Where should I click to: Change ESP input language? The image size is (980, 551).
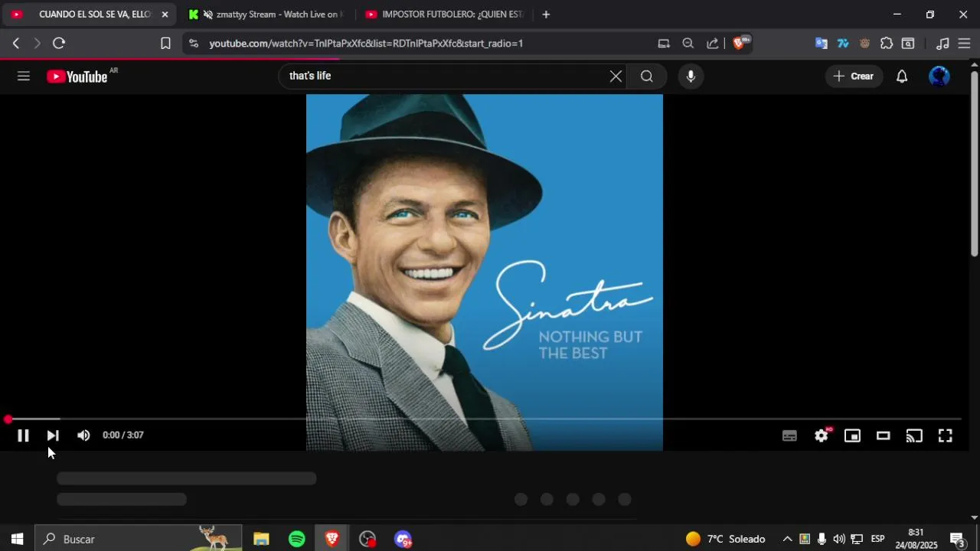[877, 539]
